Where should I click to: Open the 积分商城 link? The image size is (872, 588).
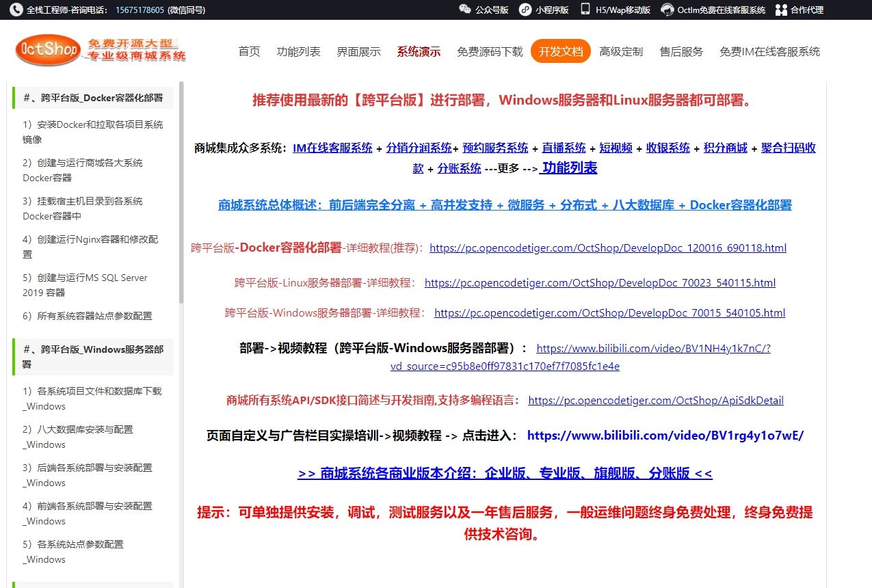(x=726, y=148)
